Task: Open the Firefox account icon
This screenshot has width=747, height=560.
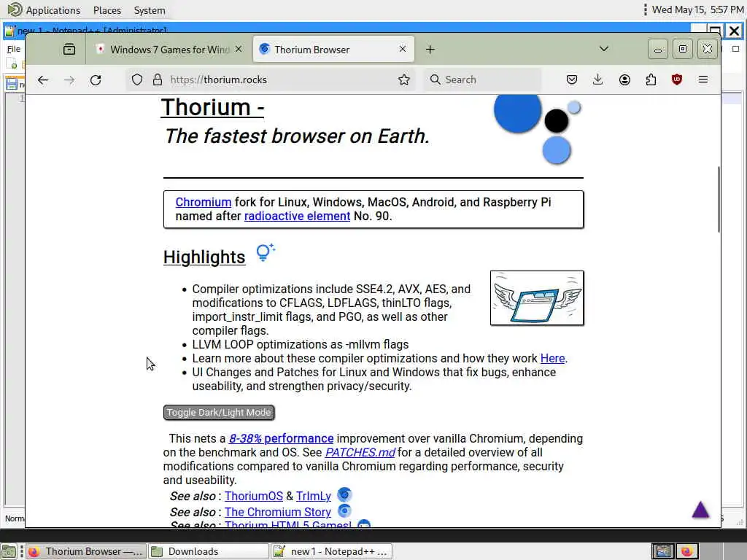Action: click(624, 79)
